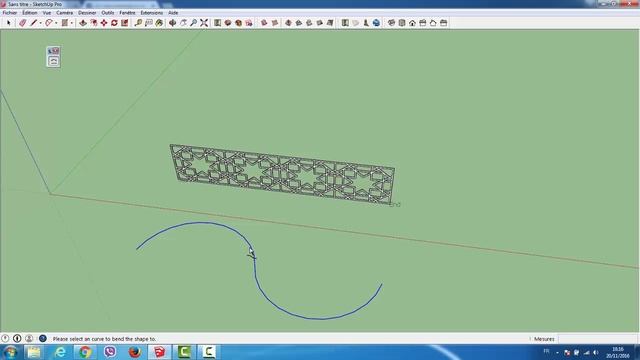
Task: Open Instructor help status bar icon
Action: click(42, 338)
